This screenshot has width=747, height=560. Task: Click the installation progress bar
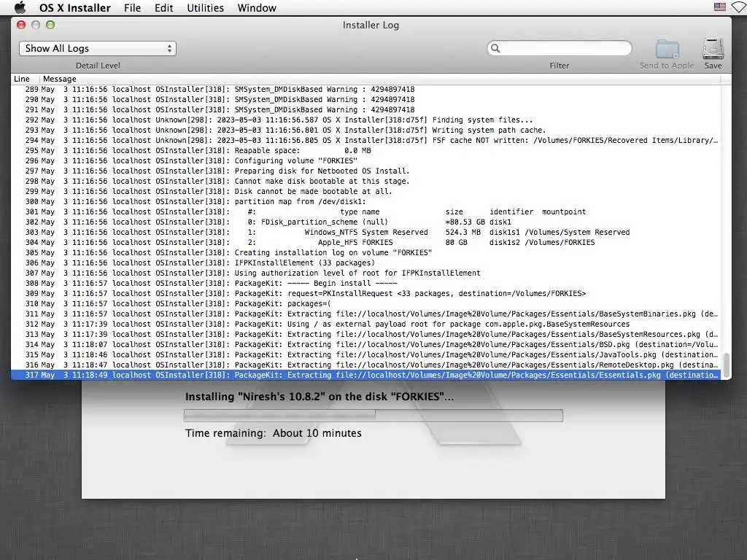pyautogui.click(x=373, y=415)
